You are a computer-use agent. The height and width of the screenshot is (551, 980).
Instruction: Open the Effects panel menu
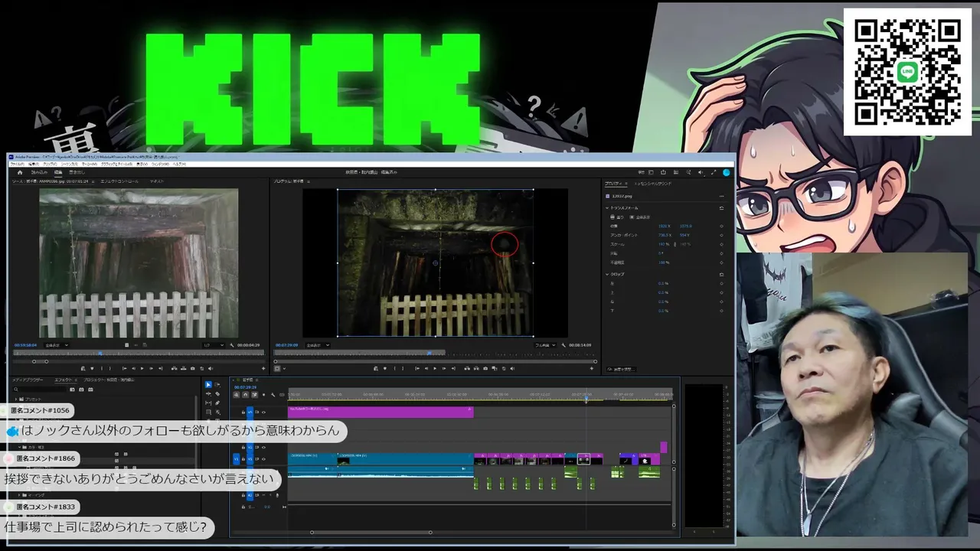coord(75,380)
